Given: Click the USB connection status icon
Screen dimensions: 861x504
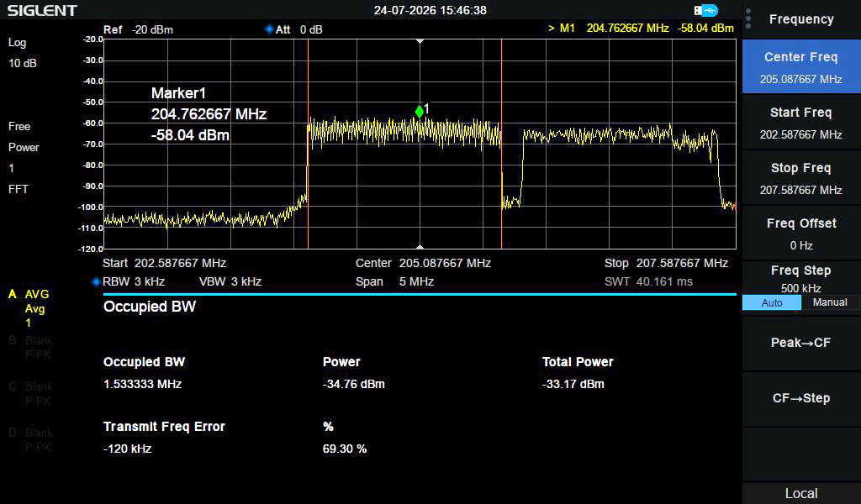Looking at the screenshot, I should coord(705,10).
